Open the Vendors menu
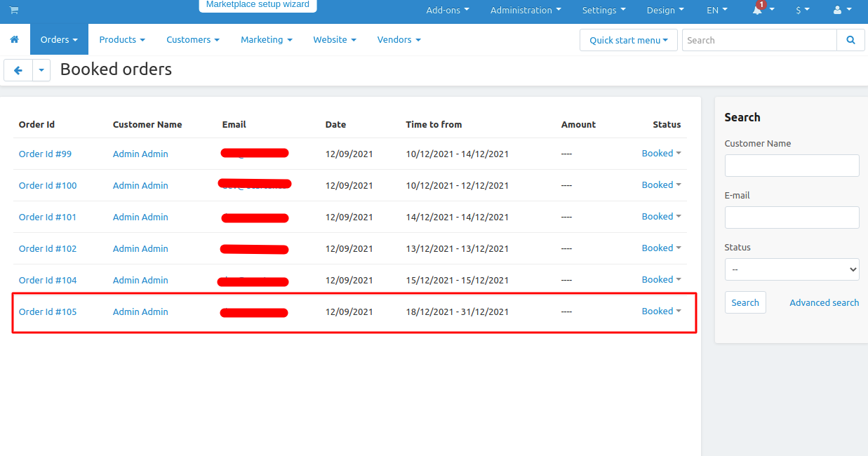The image size is (868, 456). click(399, 40)
